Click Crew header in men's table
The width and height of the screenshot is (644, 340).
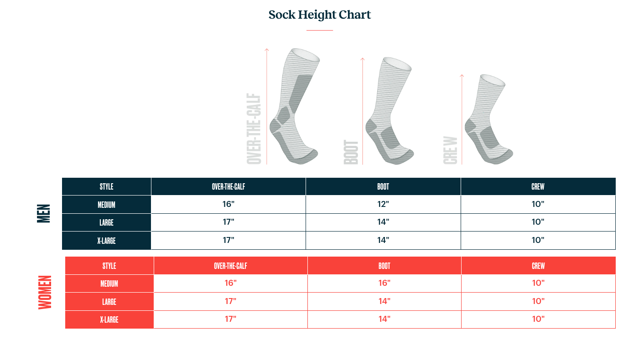click(x=538, y=187)
